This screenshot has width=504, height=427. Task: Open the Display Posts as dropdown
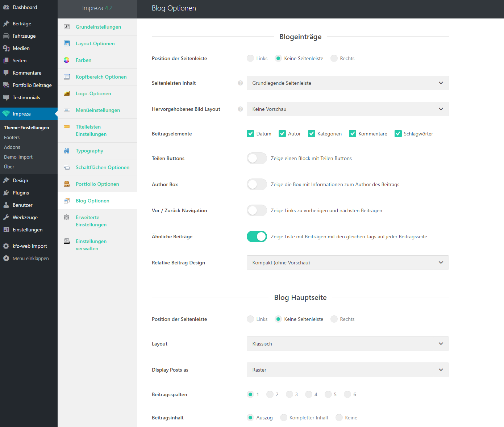348,370
